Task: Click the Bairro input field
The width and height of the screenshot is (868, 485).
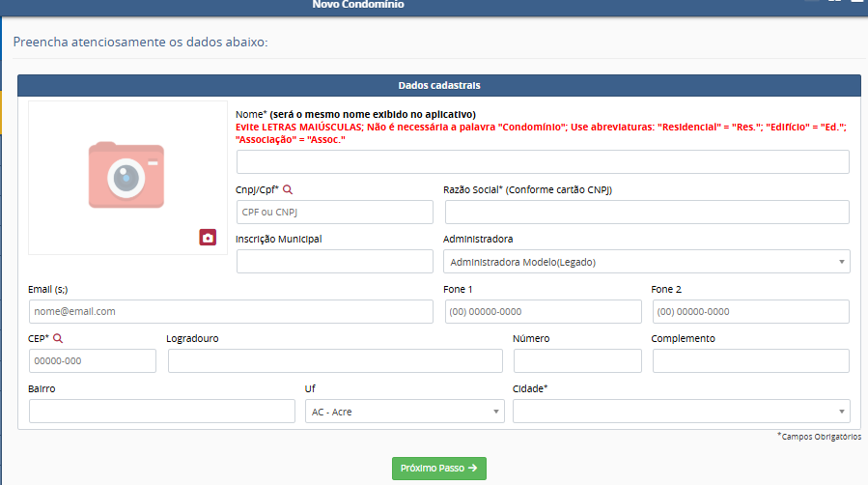Action: pos(162,412)
